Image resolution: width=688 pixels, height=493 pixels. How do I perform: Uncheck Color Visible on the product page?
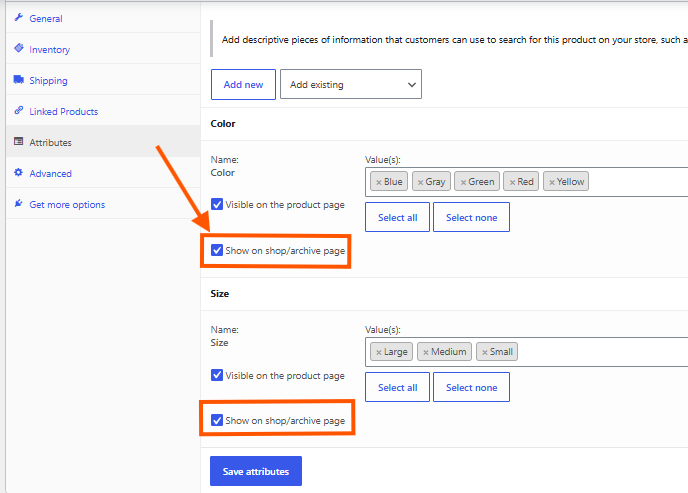tap(217, 204)
